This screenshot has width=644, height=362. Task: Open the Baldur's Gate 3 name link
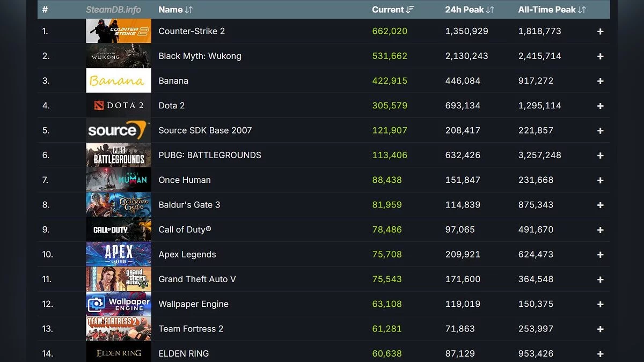189,204
